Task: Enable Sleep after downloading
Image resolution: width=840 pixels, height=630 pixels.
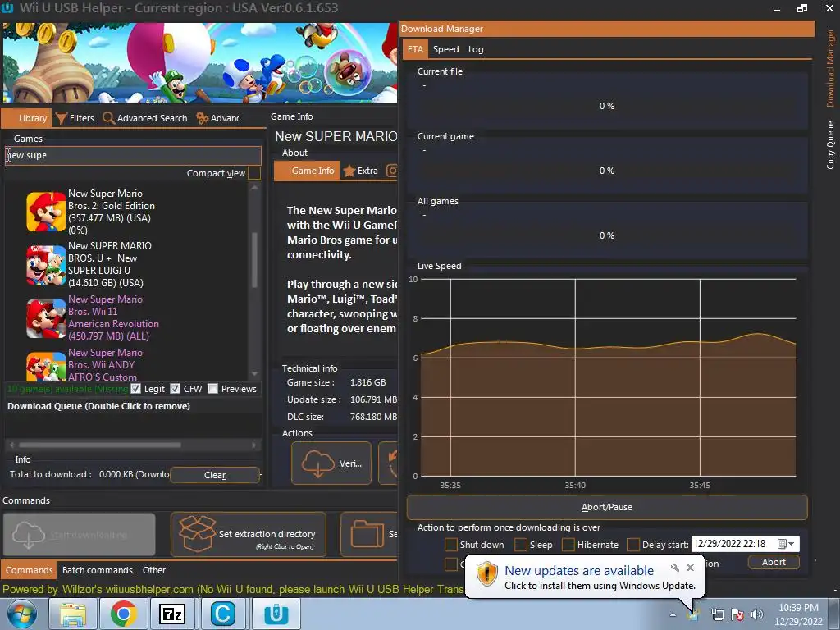Action: pos(521,545)
